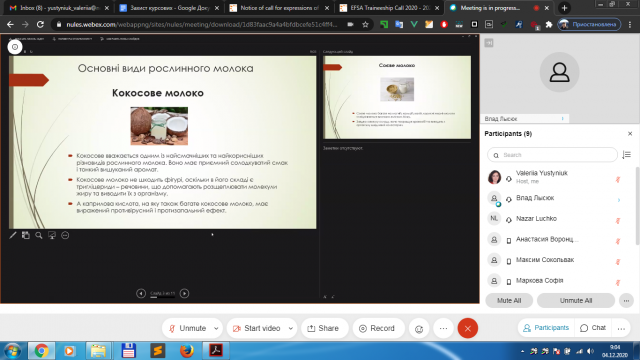Reload the Webex page
Image resolution: width=640 pixels, height=360 pixels.
(x=40, y=24)
